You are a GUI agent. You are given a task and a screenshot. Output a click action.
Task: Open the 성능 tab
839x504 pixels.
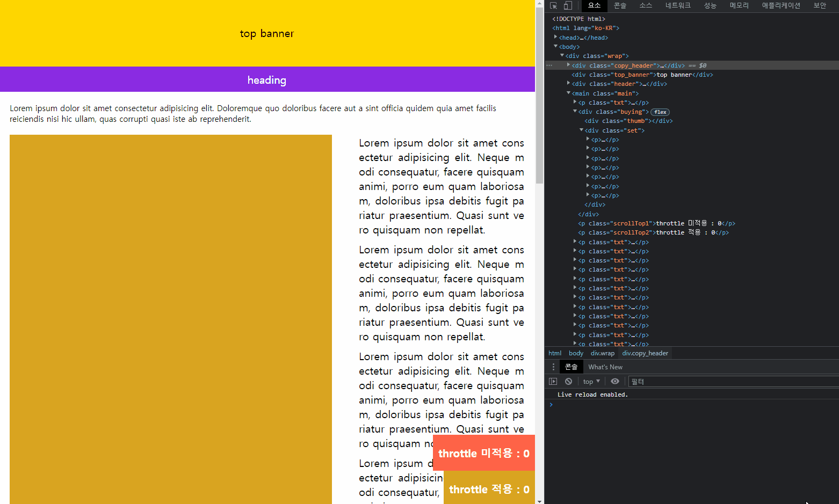pyautogui.click(x=710, y=6)
